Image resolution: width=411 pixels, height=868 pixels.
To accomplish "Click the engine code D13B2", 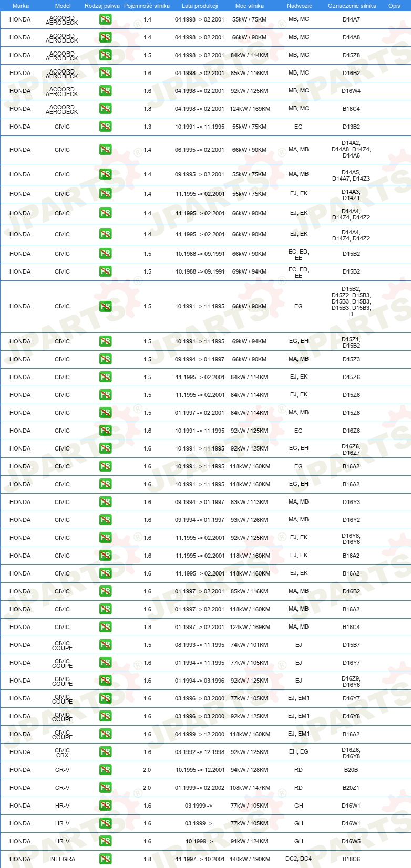I will click(x=351, y=127).
